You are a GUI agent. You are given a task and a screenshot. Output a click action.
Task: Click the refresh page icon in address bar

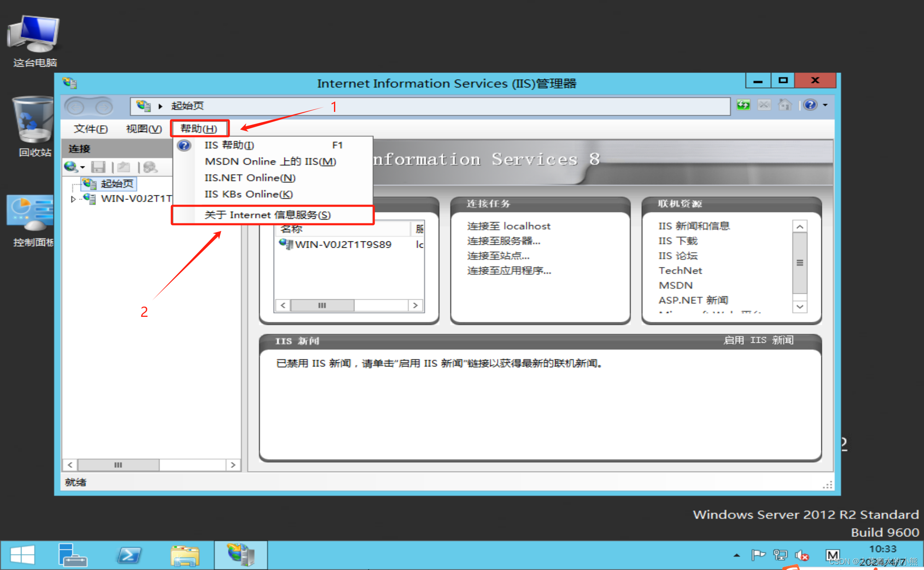743,105
